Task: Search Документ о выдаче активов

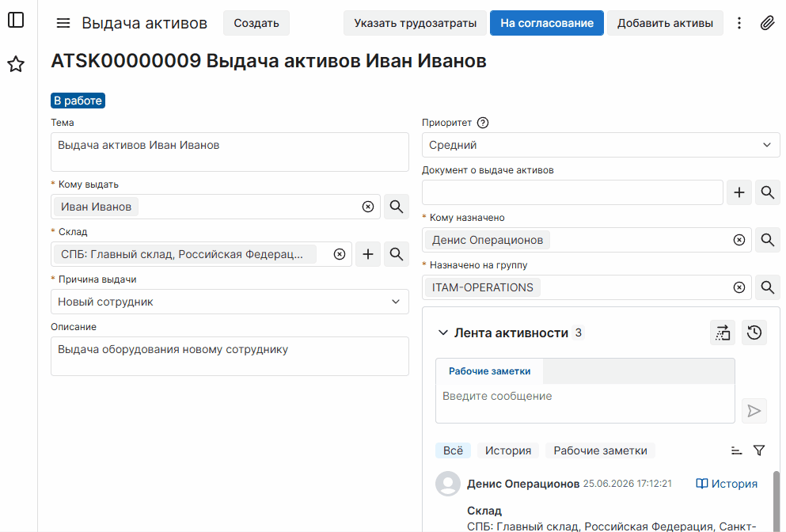Action: click(768, 192)
